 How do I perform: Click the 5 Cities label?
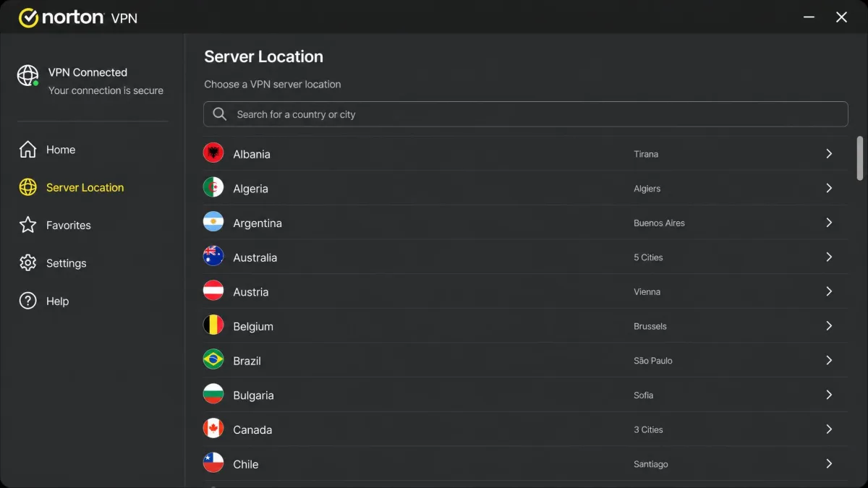(x=648, y=257)
